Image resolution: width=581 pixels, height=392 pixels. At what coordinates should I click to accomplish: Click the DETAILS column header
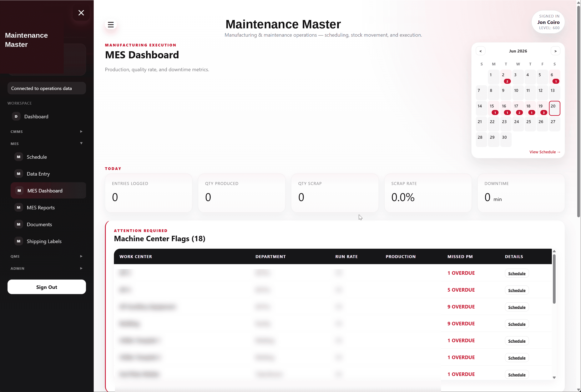pyautogui.click(x=514, y=256)
